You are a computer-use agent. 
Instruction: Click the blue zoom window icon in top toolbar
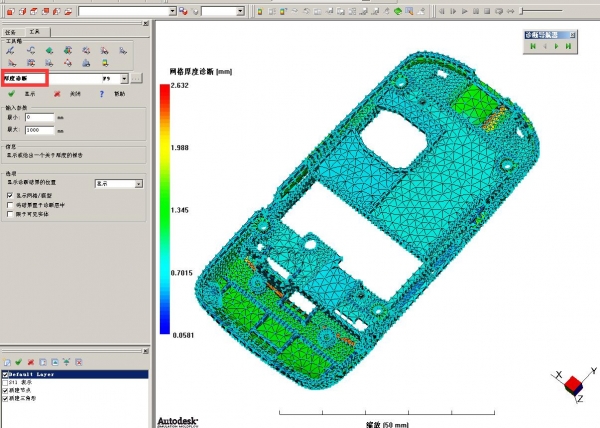point(409,11)
